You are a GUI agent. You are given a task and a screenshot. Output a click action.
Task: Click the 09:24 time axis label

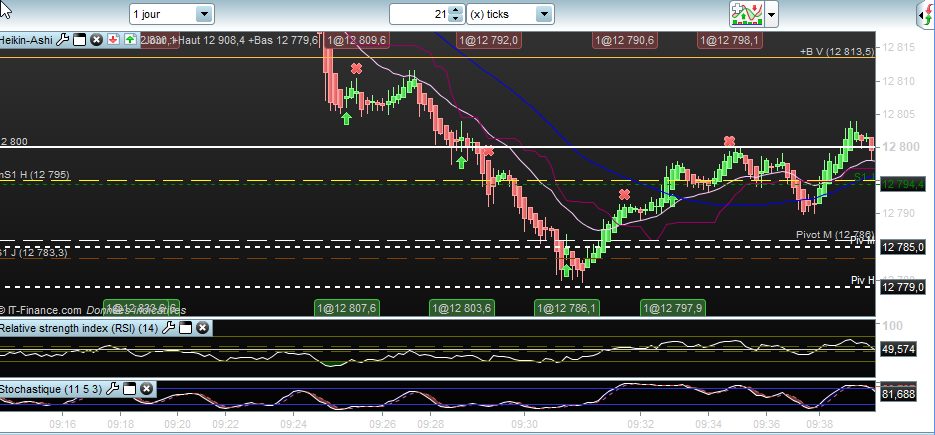point(293,424)
